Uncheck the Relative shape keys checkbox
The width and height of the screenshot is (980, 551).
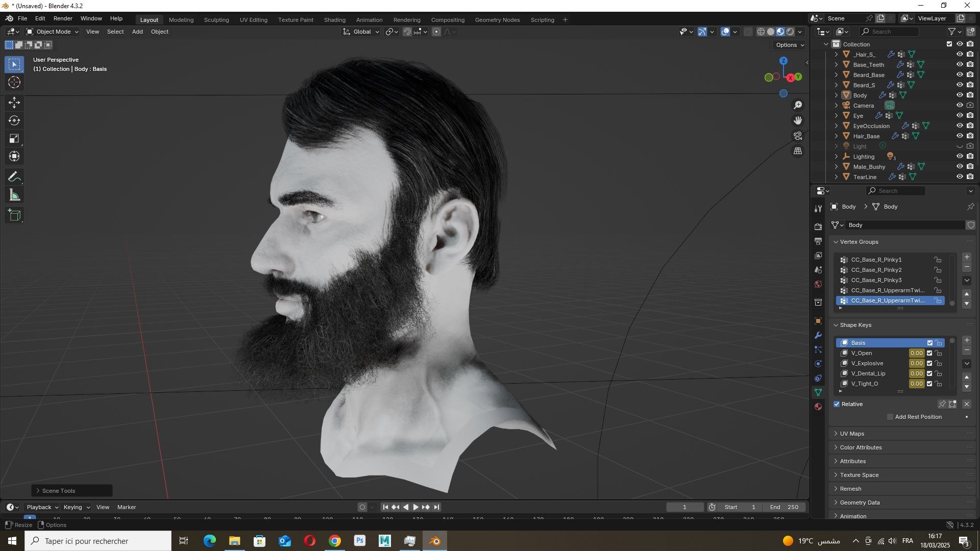pos(837,404)
